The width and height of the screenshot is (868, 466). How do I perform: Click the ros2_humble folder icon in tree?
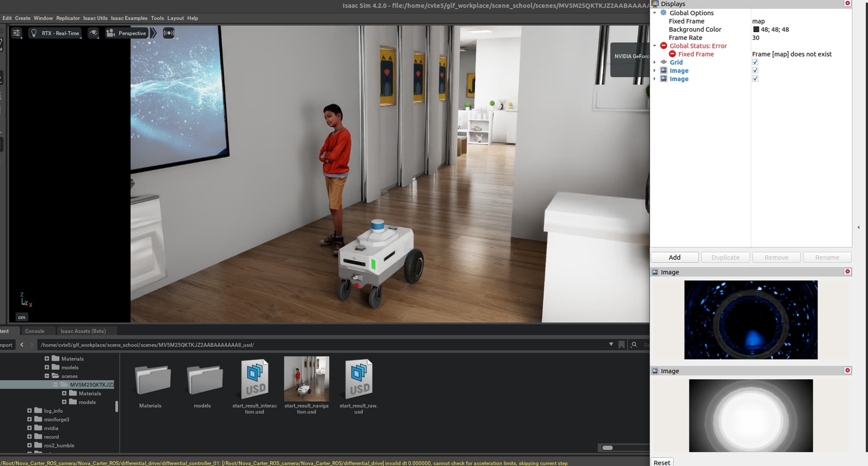(38, 445)
